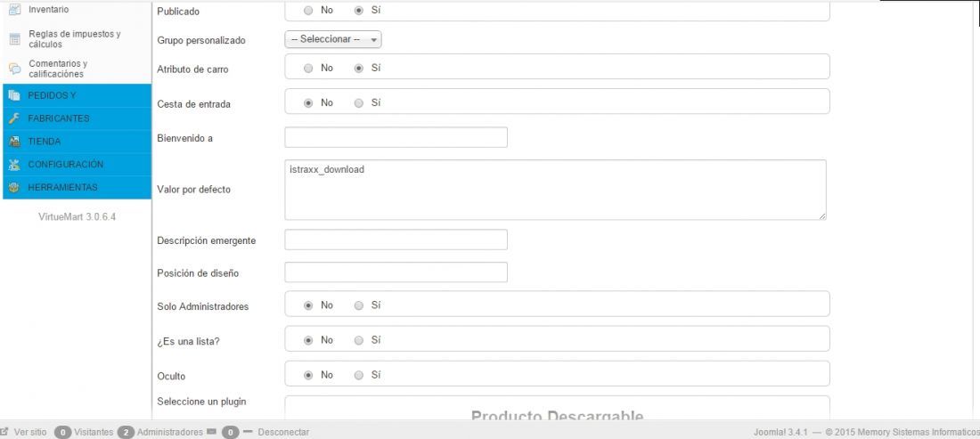
Task: Click the Valor por defecto label
Action: 193,190
